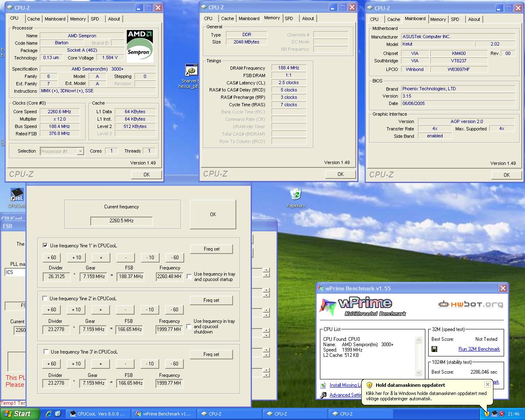
Task: Switch to the Mainboard tab in left CPU-Z
Action: click(55, 19)
